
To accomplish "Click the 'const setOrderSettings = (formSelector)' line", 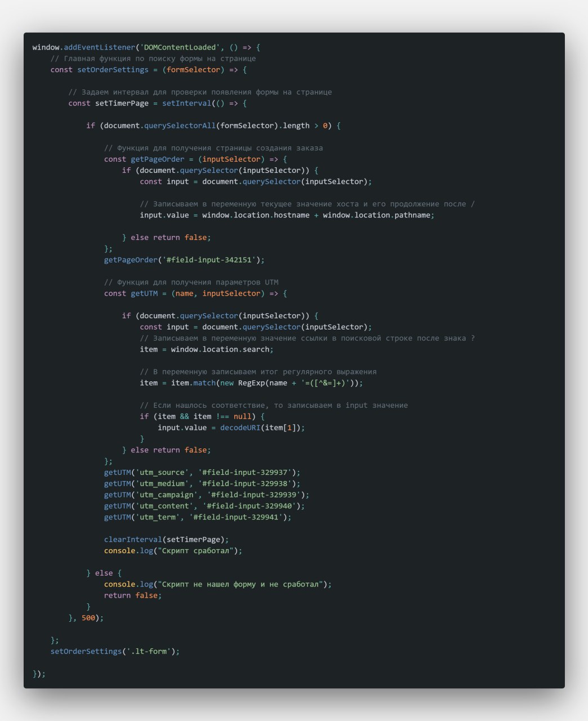I will (149, 70).
